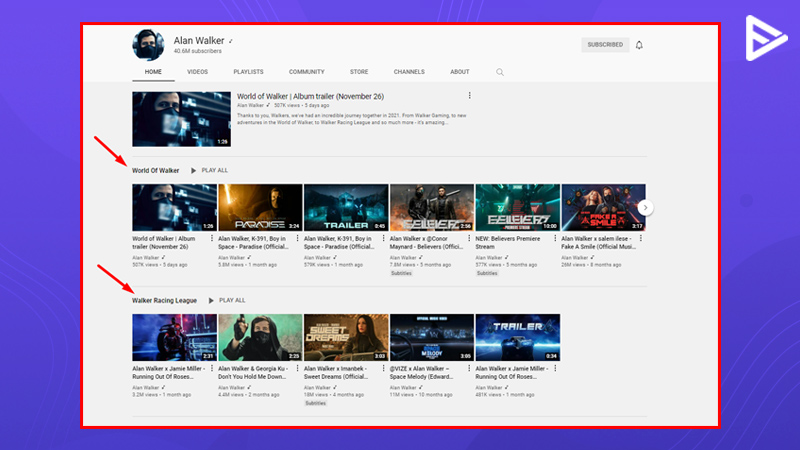Click Believers 2:56 thumbnail

point(432,208)
